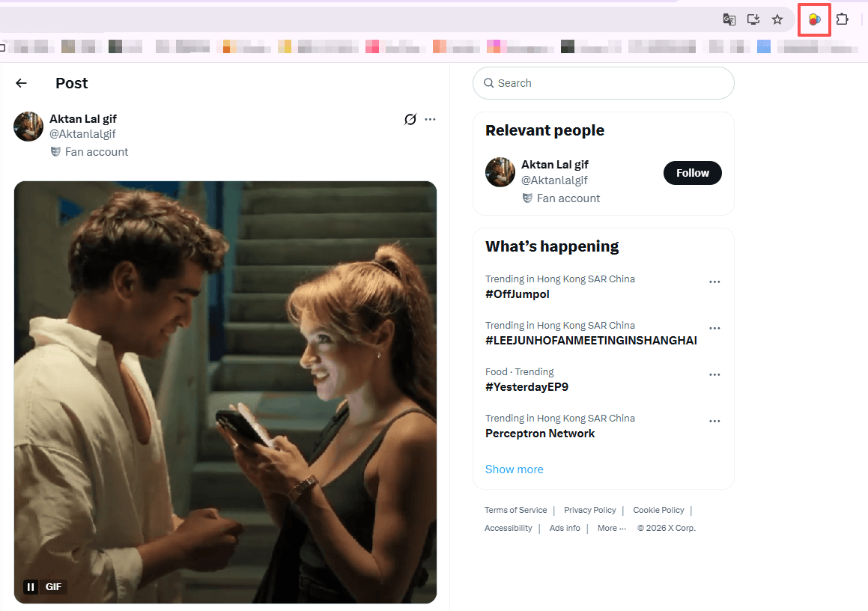The image size is (868, 611).
Task: Click Show more under What's happening
Action: pyautogui.click(x=515, y=469)
